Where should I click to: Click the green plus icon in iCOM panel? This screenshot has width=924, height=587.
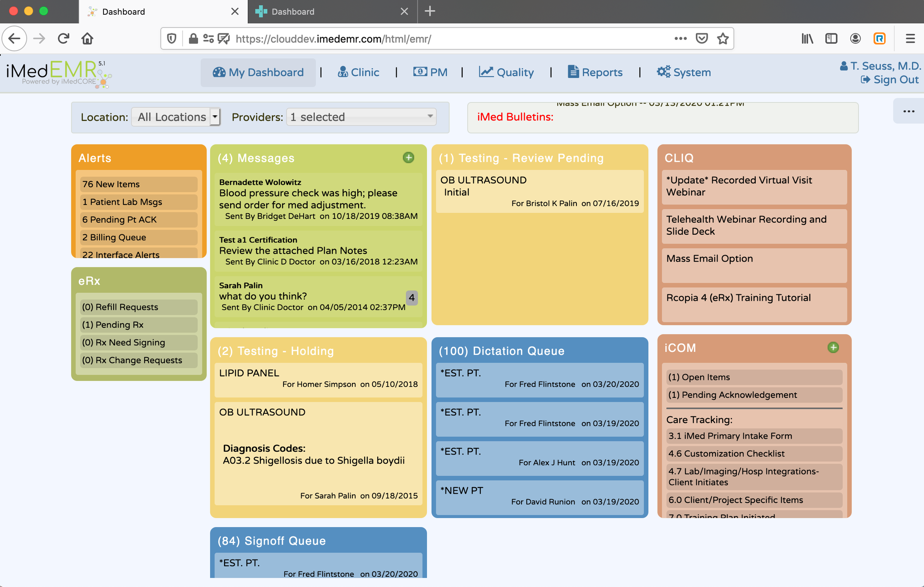(833, 347)
